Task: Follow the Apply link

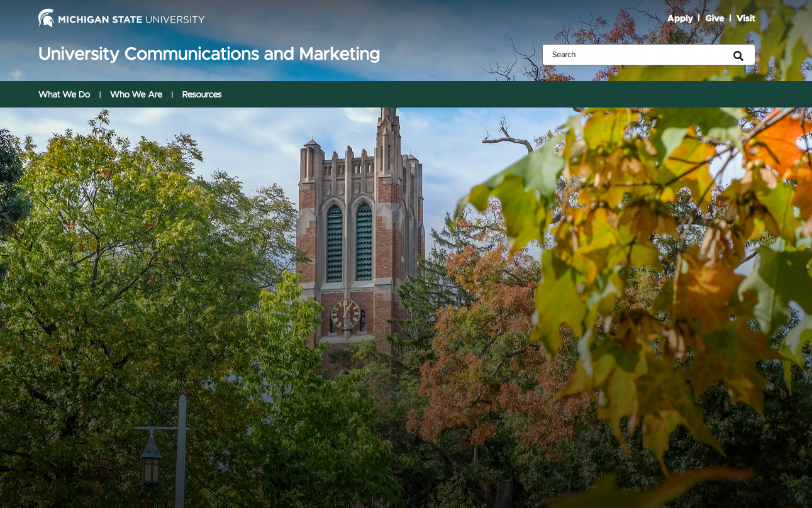Action: pyautogui.click(x=680, y=18)
